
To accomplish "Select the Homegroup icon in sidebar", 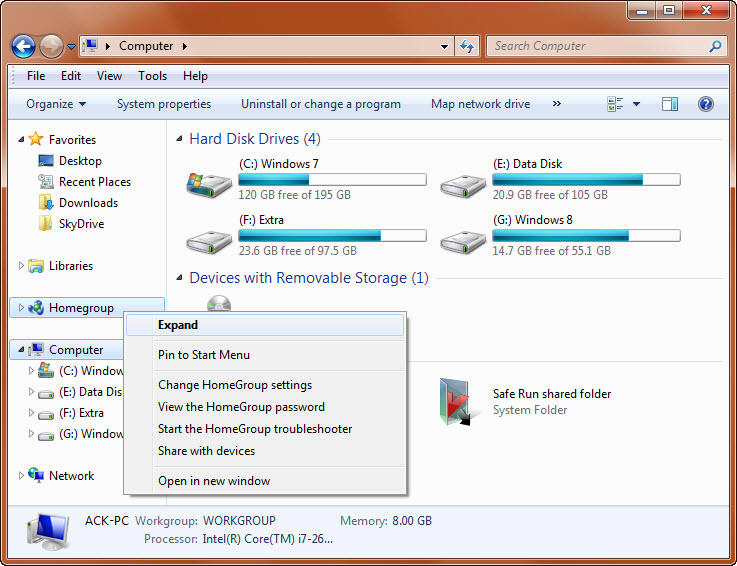I will 36,307.
